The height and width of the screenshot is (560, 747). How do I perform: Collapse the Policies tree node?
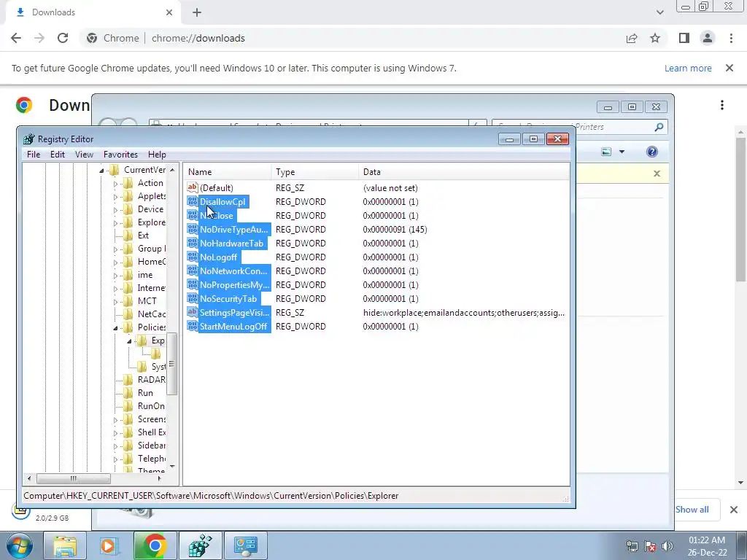point(115,327)
